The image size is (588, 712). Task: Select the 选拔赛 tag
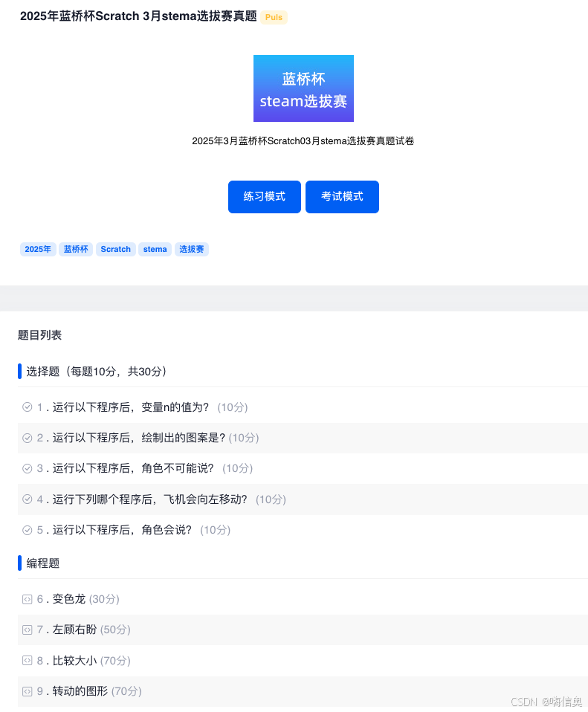click(x=192, y=249)
